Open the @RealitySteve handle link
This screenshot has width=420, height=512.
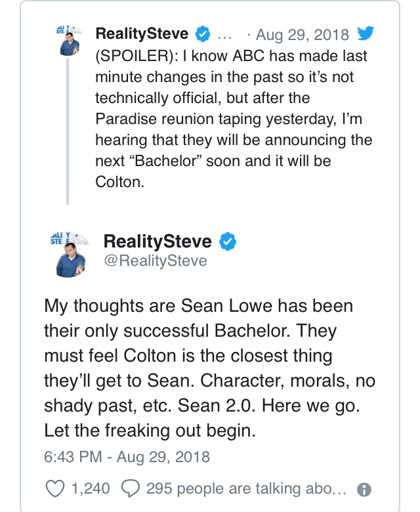[x=155, y=261]
